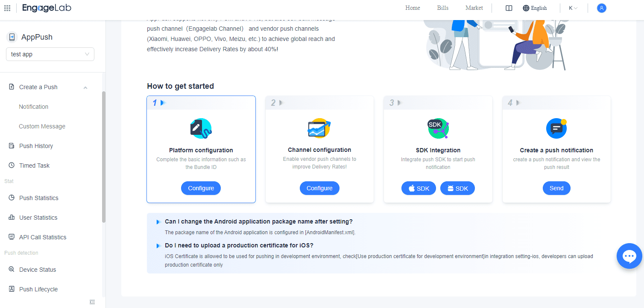The image size is (644, 308).
Task: Click the Android SDK button
Action: pos(457,188)
